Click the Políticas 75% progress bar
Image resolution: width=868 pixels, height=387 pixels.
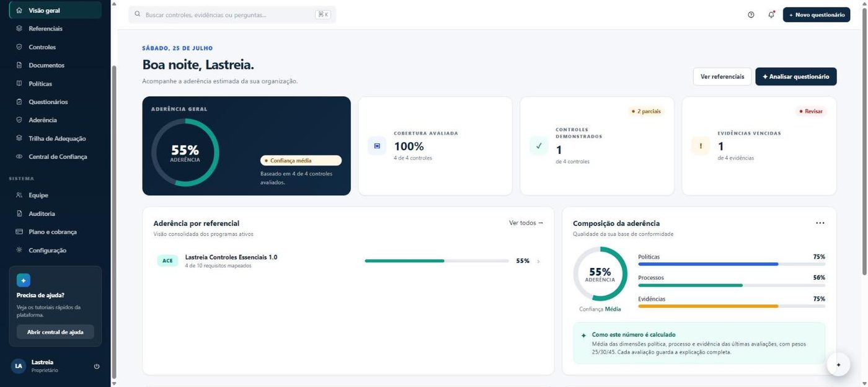coord(732,264)
